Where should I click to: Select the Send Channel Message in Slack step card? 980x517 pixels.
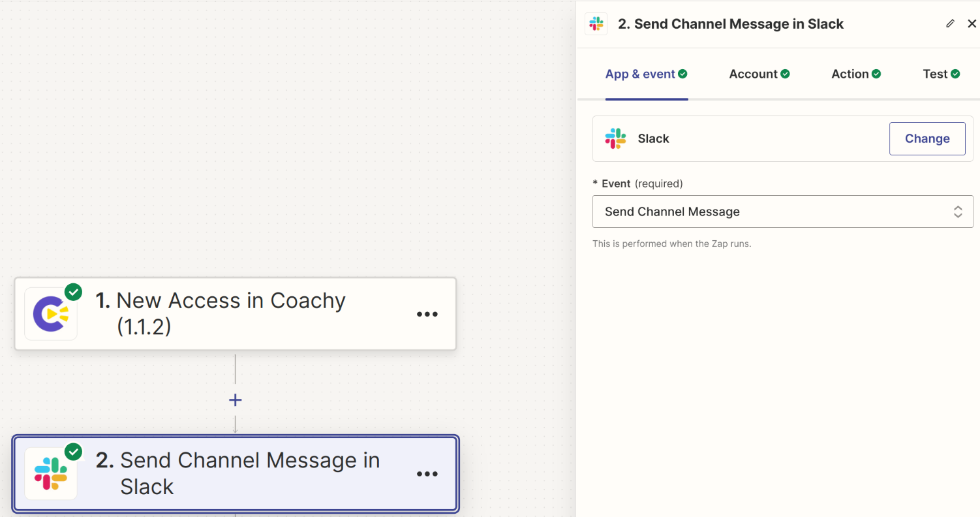coord(236,474)
